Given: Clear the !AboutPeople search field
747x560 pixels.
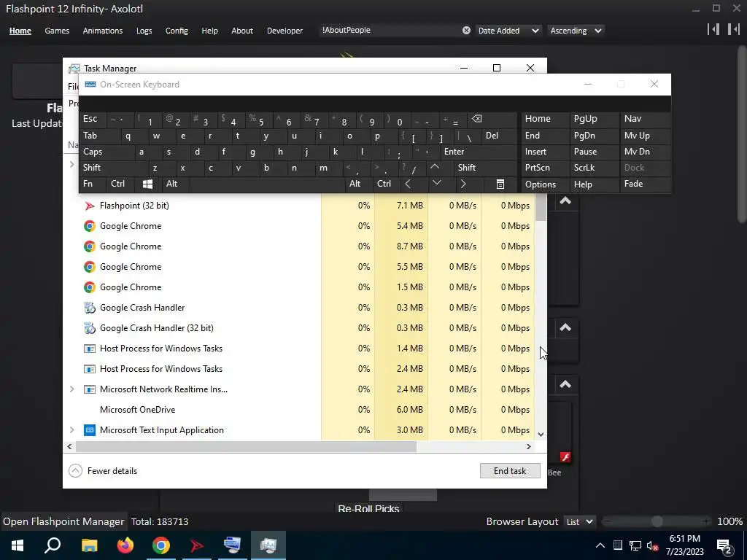Looking at the screenshot, I should (x=466, y=31).
